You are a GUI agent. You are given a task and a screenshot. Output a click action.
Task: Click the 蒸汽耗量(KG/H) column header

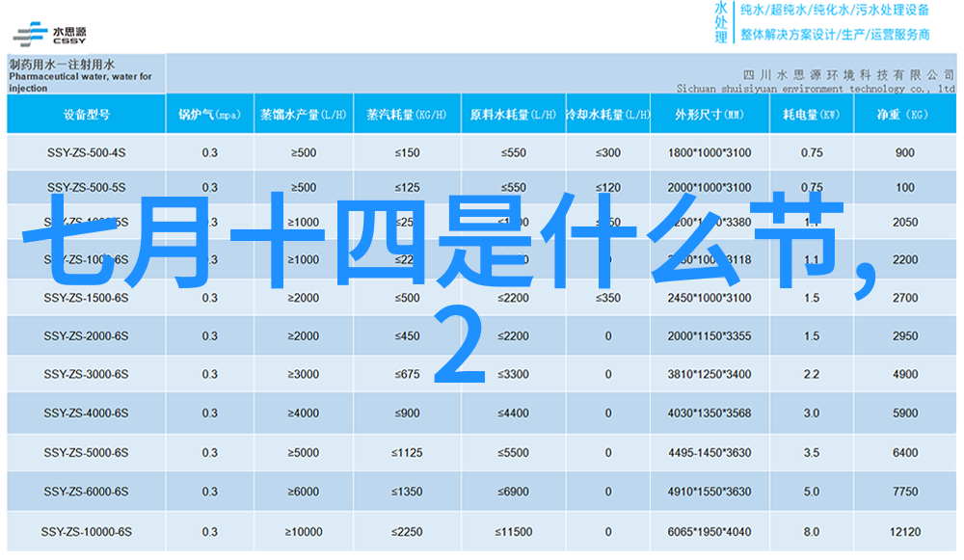[407, 115]
